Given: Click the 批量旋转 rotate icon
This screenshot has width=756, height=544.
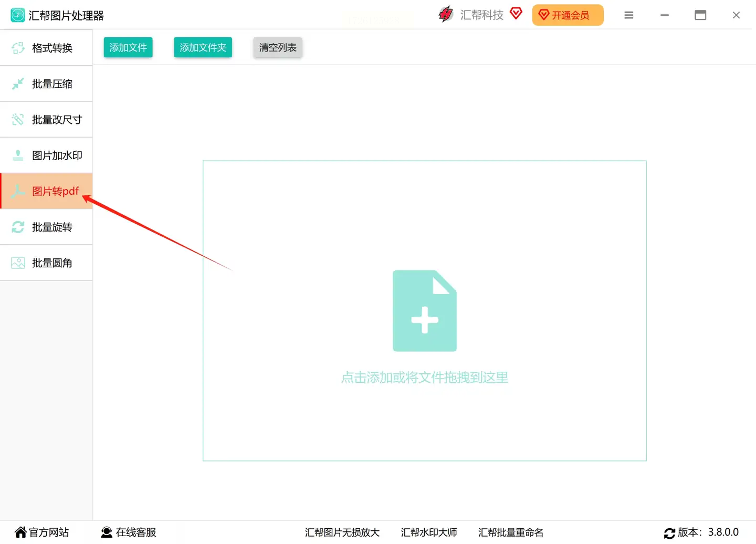Looking at the screenshot, I should point(18,227).
